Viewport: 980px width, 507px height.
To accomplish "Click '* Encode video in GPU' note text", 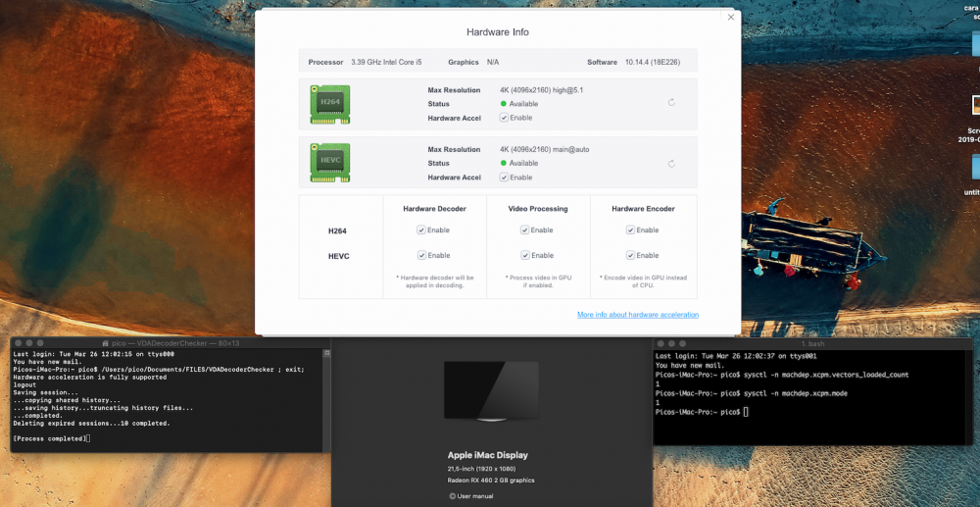I will pyautogui.click(x=643, y=280).
